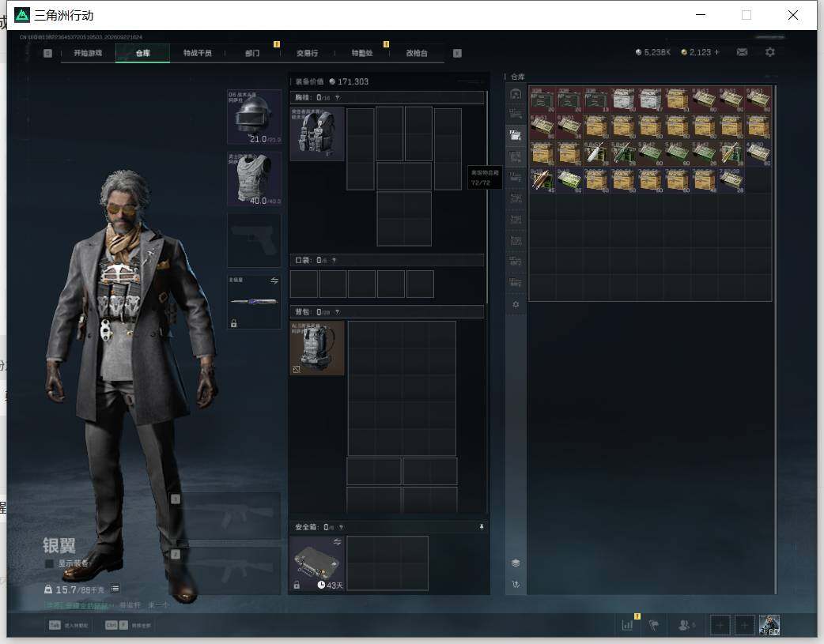Go to the 交易行 tab

click(x=307, y=53)
